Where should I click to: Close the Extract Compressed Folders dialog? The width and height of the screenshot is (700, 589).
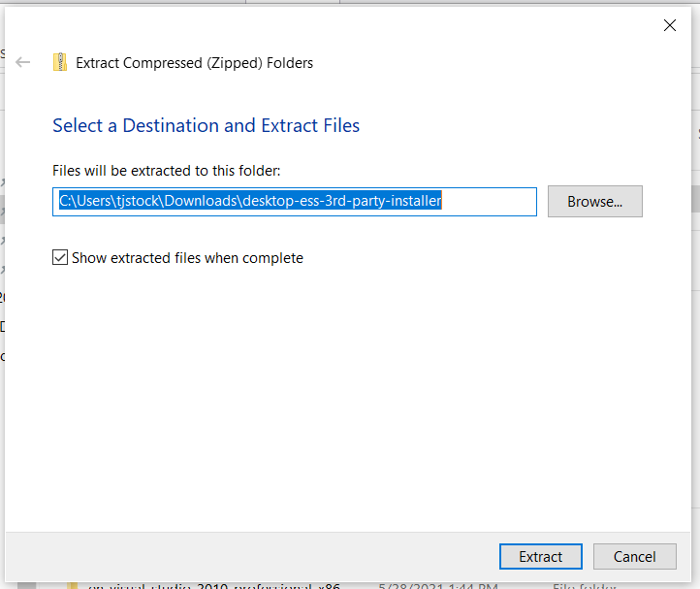[669, 26]
